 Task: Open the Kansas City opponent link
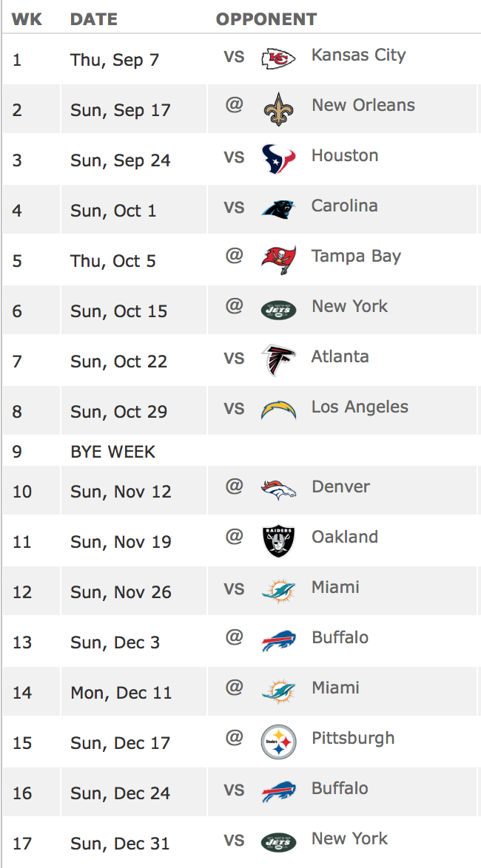pyautogui.click(x=358, y=55)
